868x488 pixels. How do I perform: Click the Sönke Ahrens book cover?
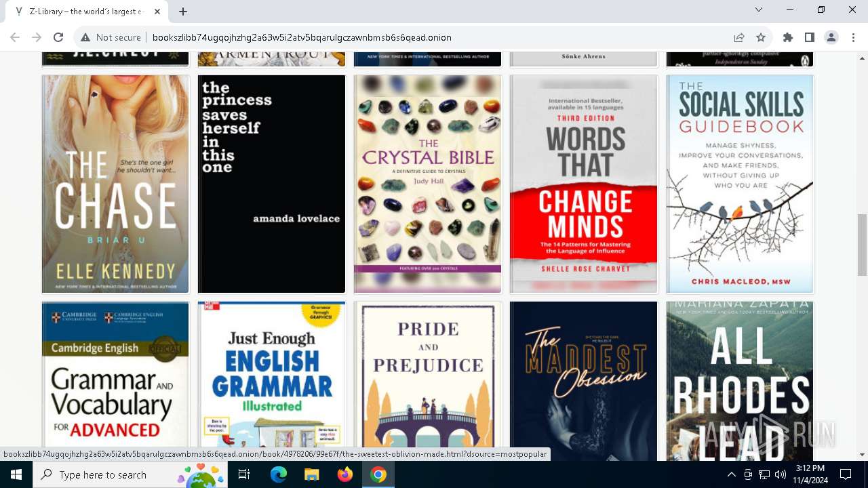click(583, 59)
